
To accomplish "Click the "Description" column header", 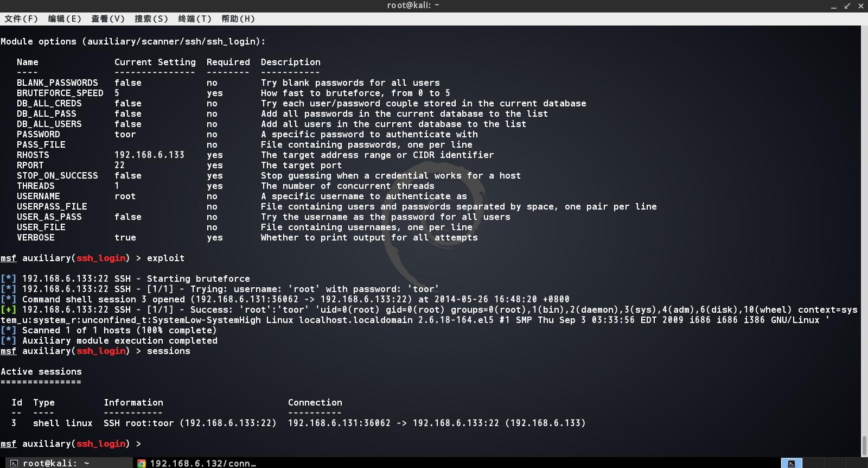I will 291,62.
